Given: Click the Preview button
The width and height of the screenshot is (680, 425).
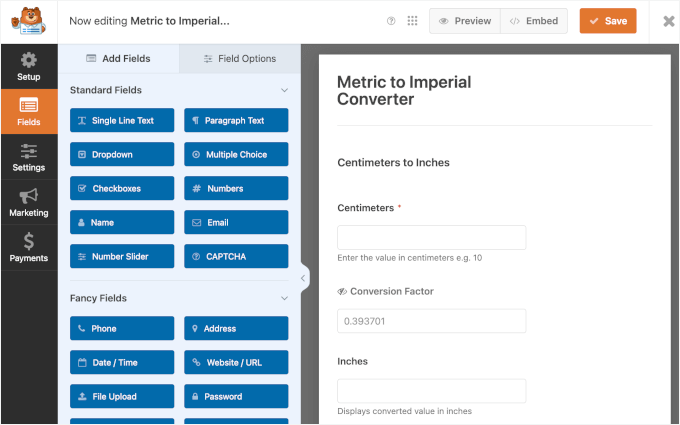Looking at the screenshot, I should point(465,21).
